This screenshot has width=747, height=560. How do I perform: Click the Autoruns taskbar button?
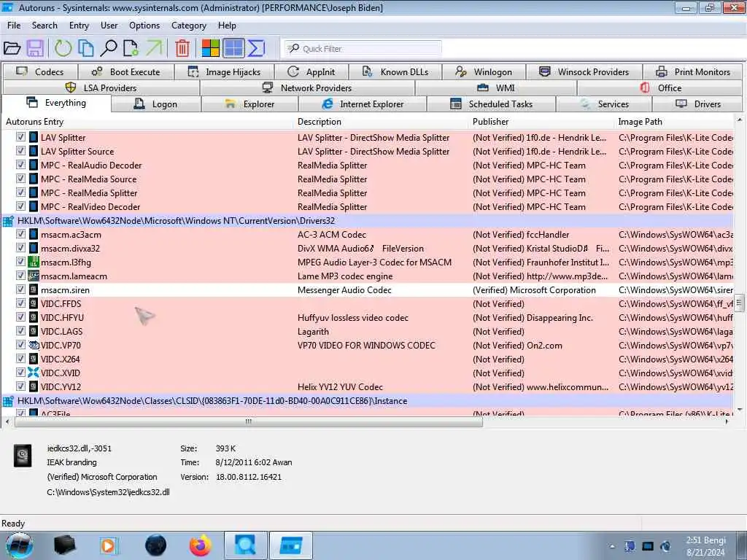pos(291,545)
